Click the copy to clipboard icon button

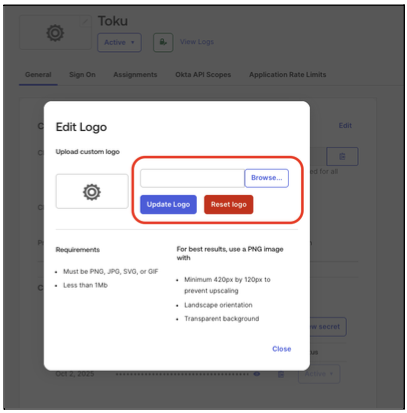342,156
